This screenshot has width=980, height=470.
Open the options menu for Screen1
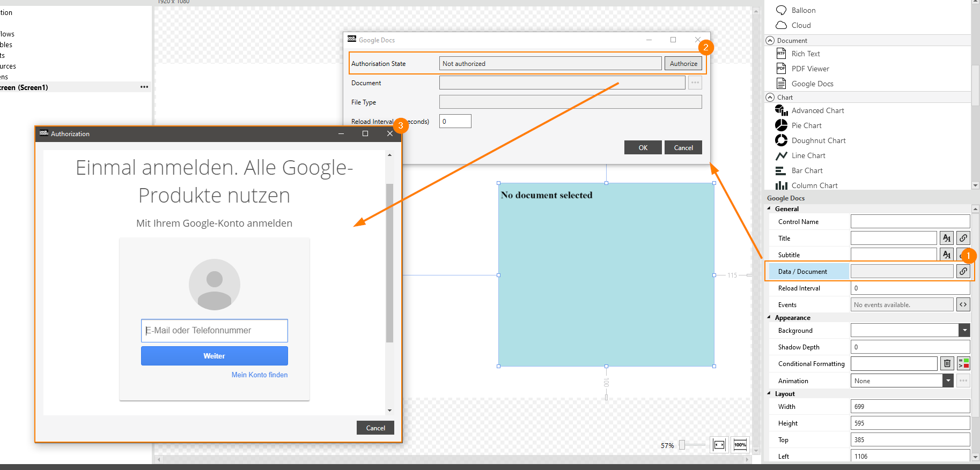click(x=144, y=87)
